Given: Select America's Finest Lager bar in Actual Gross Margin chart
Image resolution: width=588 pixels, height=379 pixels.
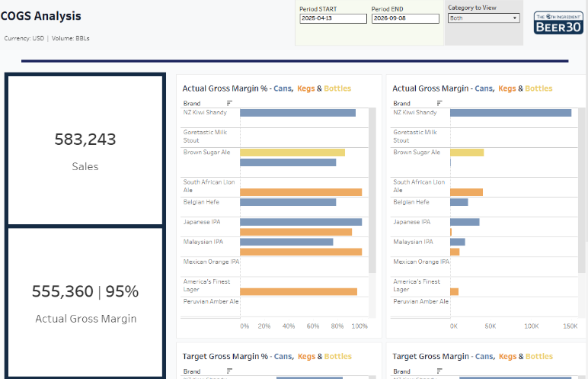Looking at the screenshot, I should click(454, 292).
